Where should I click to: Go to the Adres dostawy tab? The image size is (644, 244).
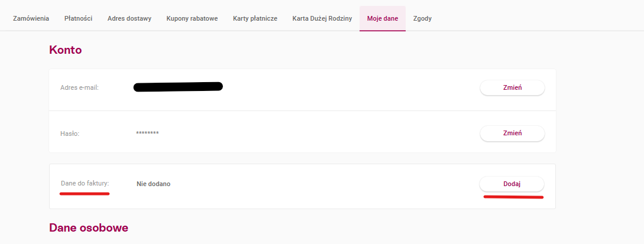point(130,18)
